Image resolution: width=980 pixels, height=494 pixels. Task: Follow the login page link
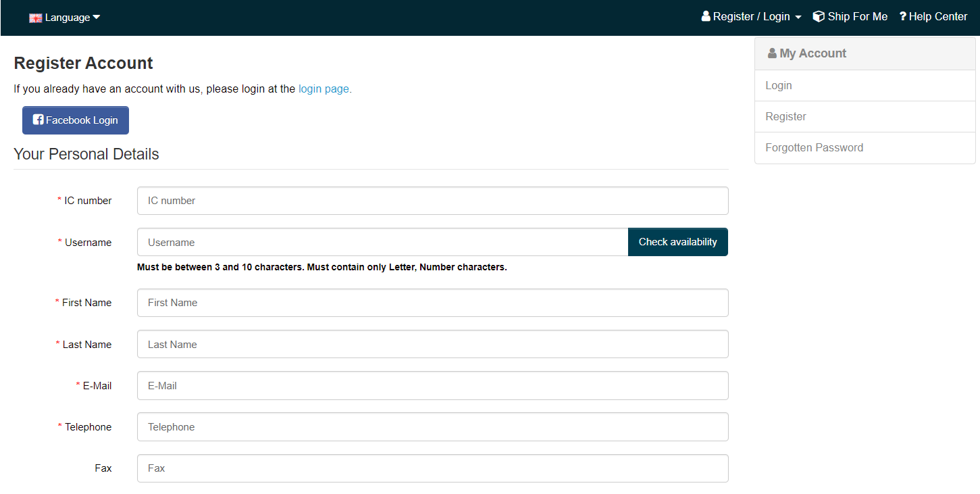tap(324, 89)
